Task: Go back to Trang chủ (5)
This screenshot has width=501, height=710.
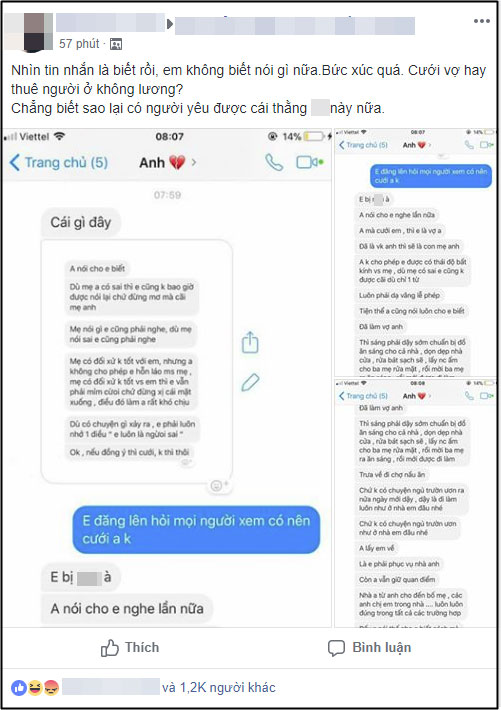Action: [x=59, y=162]
